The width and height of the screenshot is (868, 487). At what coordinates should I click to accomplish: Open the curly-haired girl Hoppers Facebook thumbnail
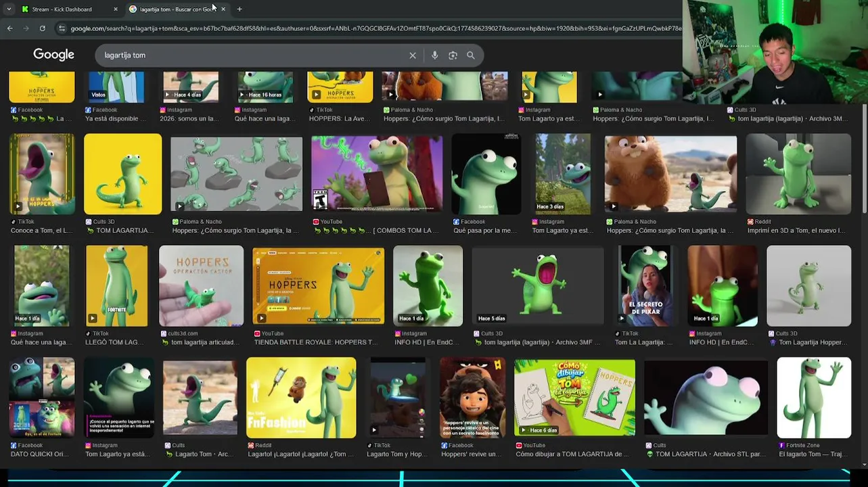pos(472,397)
